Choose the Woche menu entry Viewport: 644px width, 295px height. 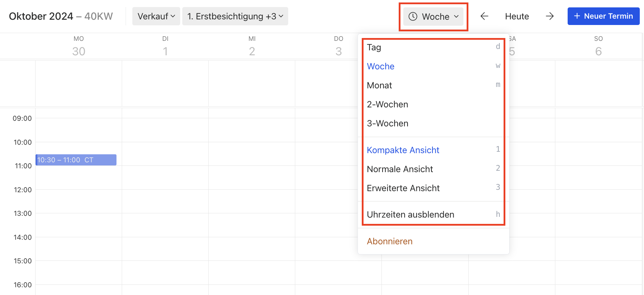380,67
